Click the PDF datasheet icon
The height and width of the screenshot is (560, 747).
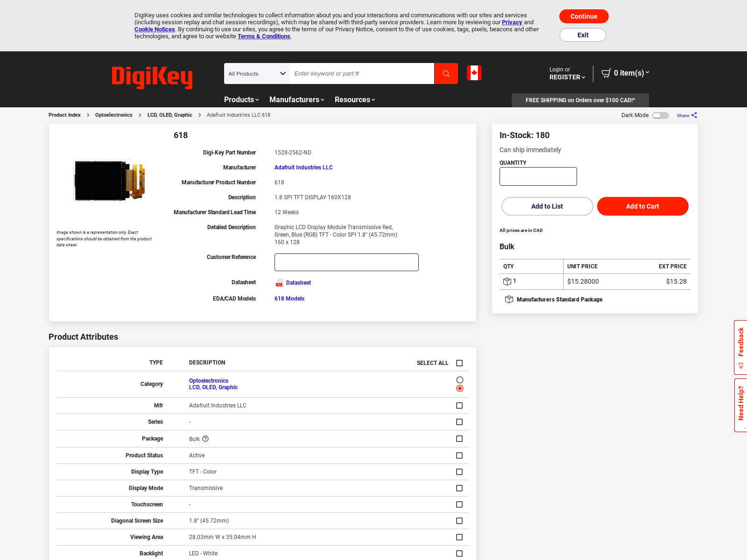[x=279, y=283]
